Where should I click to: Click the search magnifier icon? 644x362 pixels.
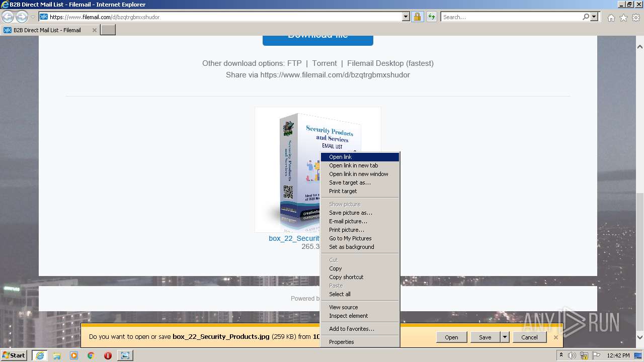click(586, 17)
